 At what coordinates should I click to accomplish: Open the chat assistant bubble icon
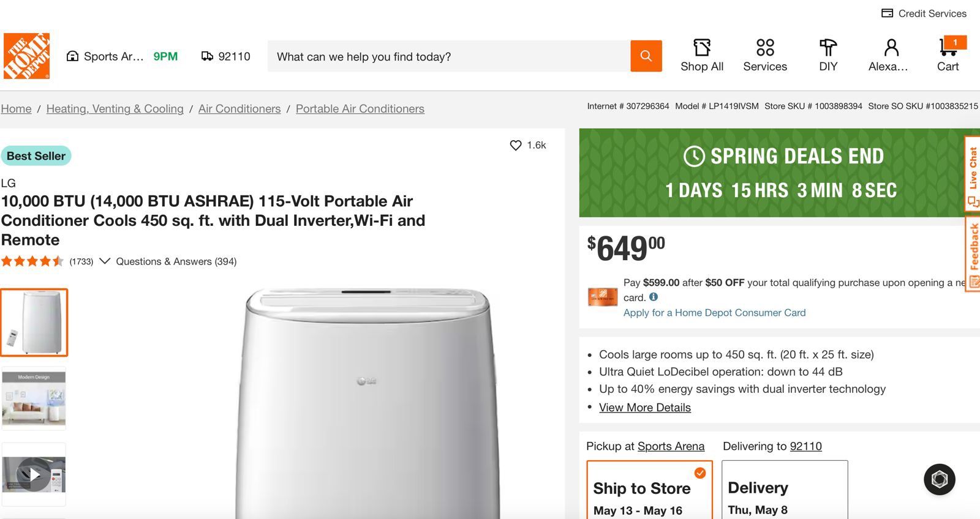tap(939, 479)
